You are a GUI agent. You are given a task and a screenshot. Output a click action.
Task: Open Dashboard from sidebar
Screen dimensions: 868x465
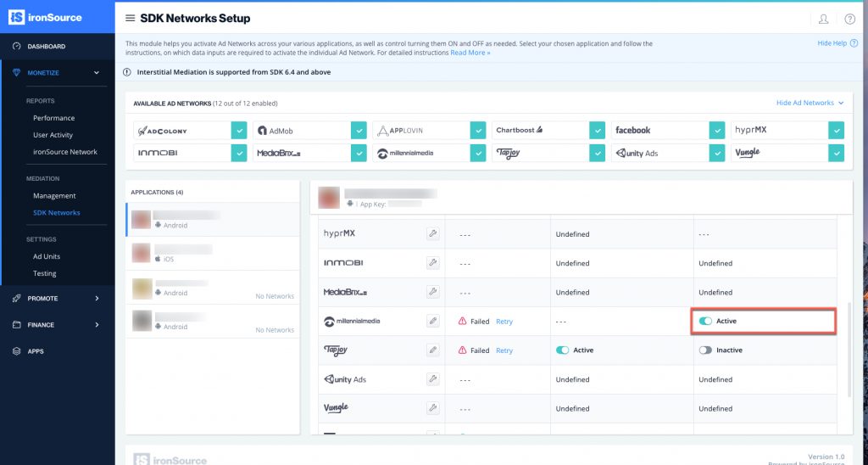coord(47,46)
